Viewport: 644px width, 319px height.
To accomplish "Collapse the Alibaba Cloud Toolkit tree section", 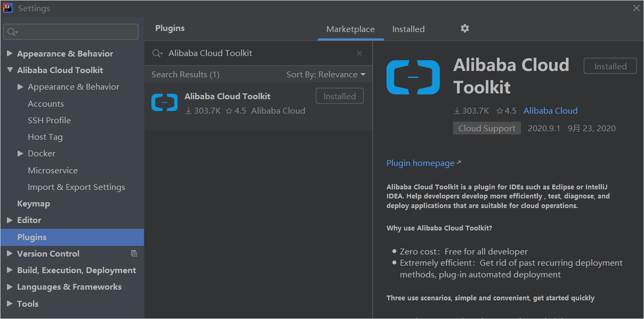I will pyautogui.click(x=10, y=70).
